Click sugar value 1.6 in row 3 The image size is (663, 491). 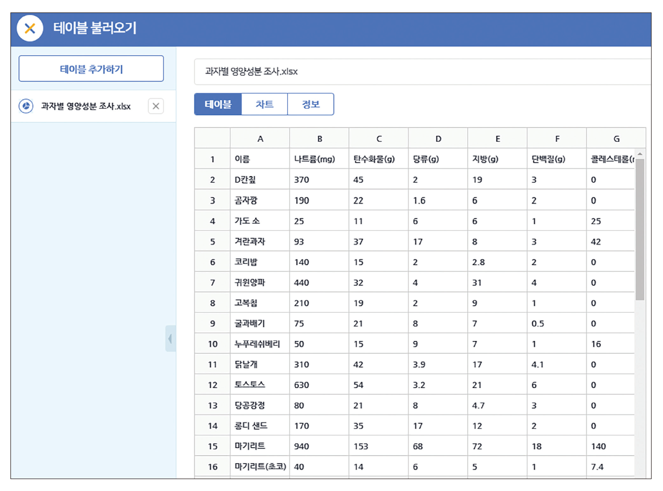(x=438, y=200)
